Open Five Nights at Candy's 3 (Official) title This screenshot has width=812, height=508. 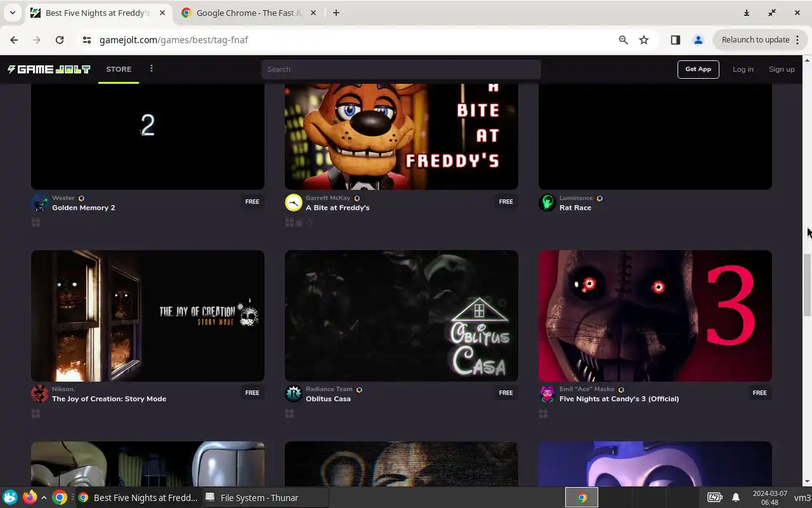619,399
